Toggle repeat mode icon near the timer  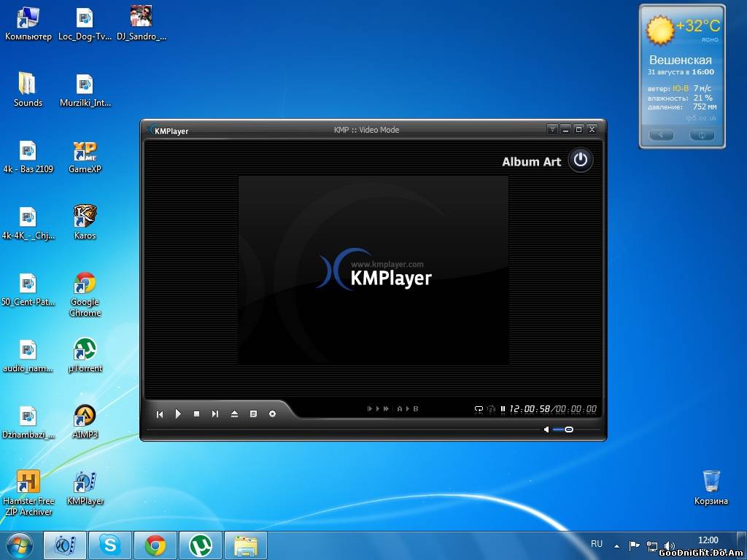pyautogui.click(x=479, y=409)
